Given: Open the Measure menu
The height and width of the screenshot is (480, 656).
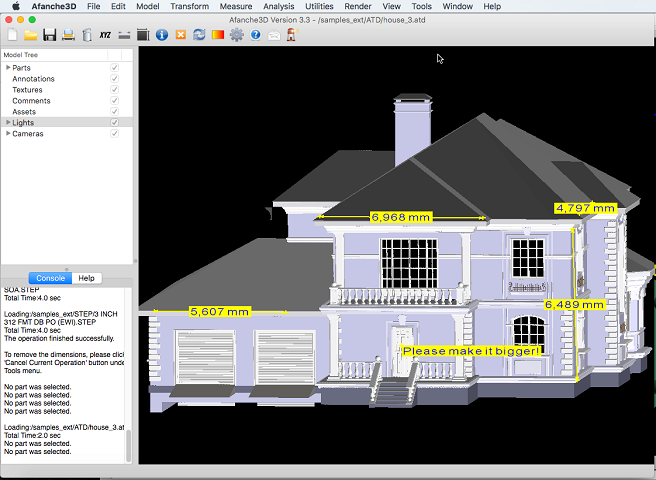Looking at the screenshot, I should click(x=236, y=6).
